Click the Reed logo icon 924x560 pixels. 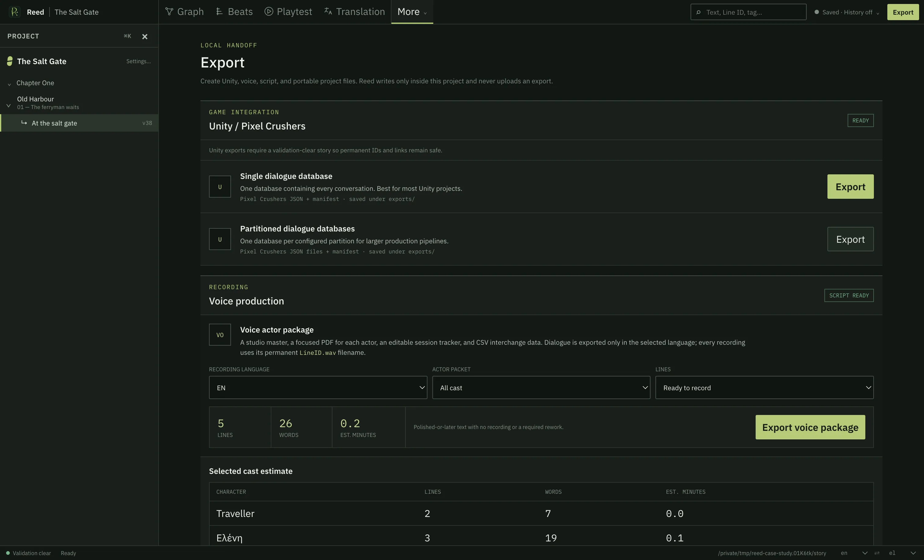click(14, 12)
